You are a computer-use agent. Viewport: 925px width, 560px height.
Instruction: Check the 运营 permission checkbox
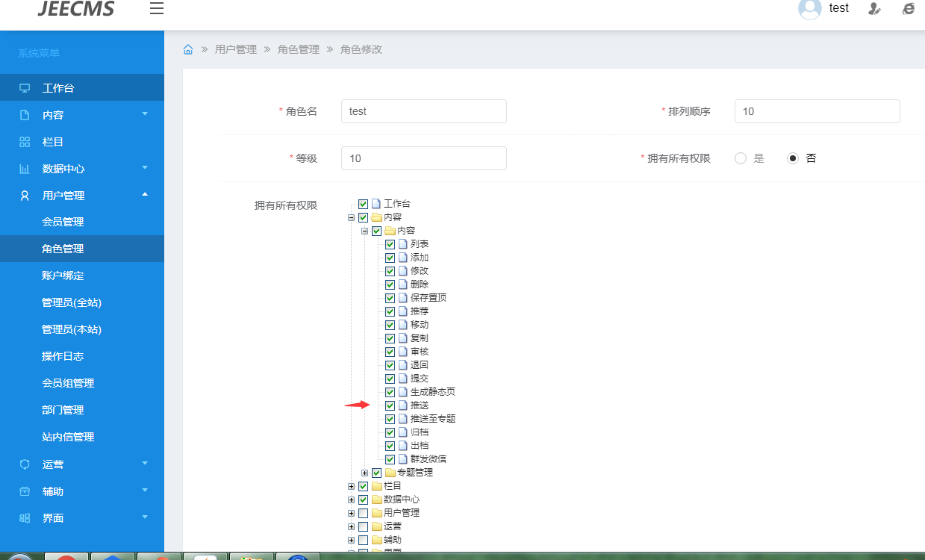tap(363, 526)
